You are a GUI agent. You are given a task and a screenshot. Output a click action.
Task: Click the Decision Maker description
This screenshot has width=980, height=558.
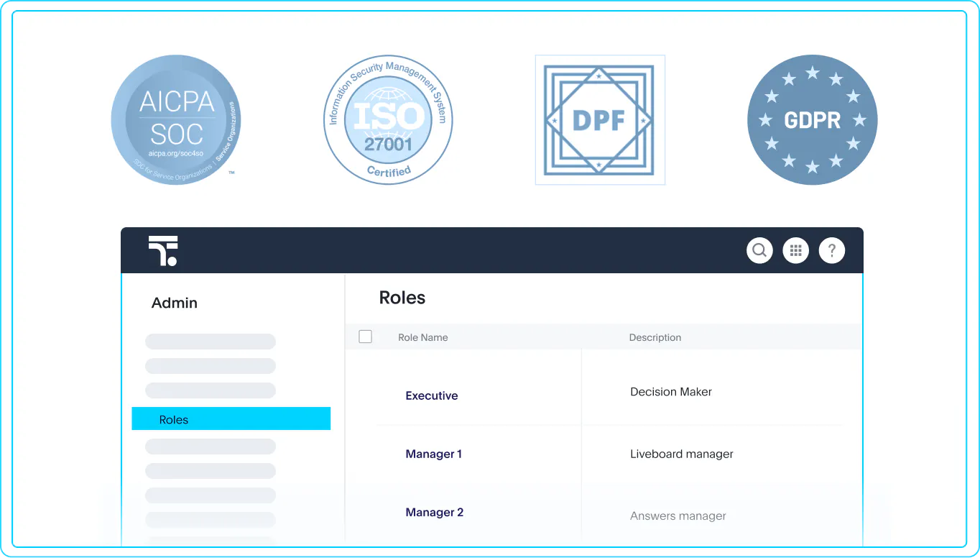[x=671, y=392]
